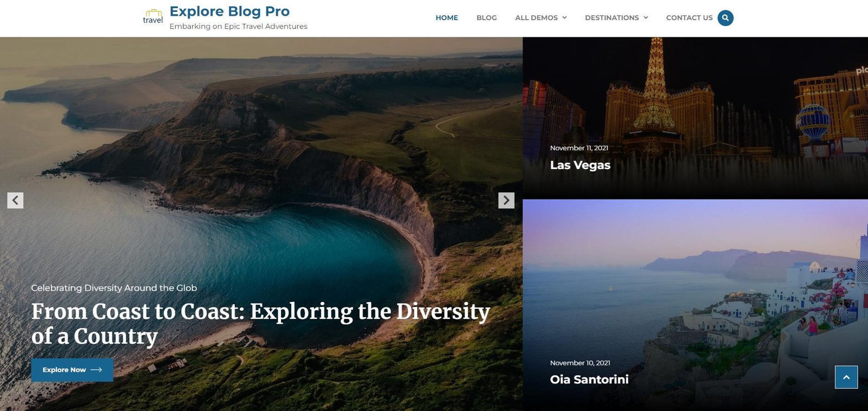Advance to next slide arrow
Viewport: 868px width, 411px height.
point(506,201)
